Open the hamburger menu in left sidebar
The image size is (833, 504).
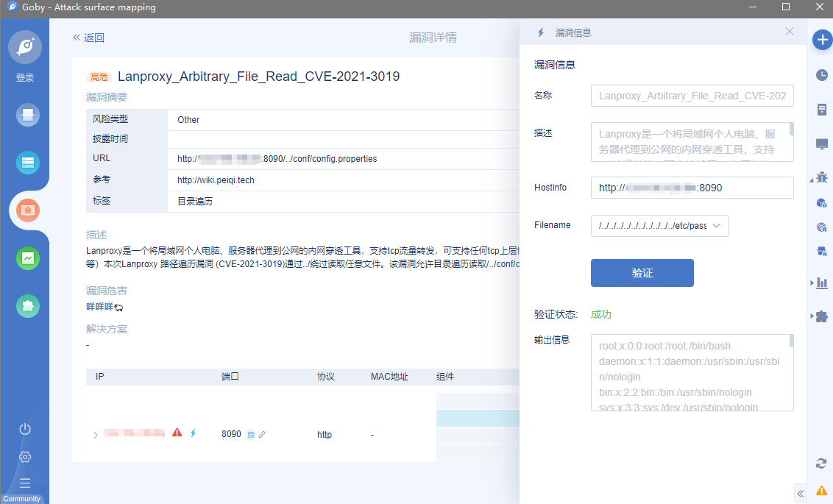(x=25, y=483)
